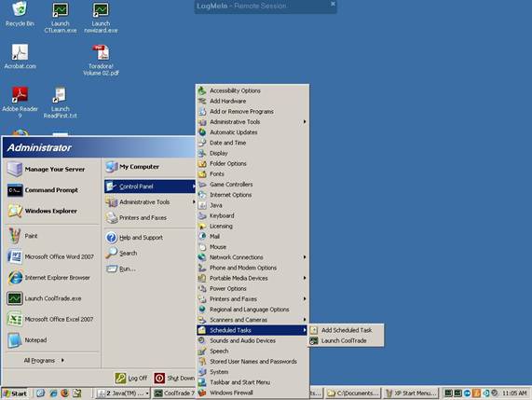Expand the Control Panel menu entry
This screenshot has width=532, height=400.
[150, 186]
